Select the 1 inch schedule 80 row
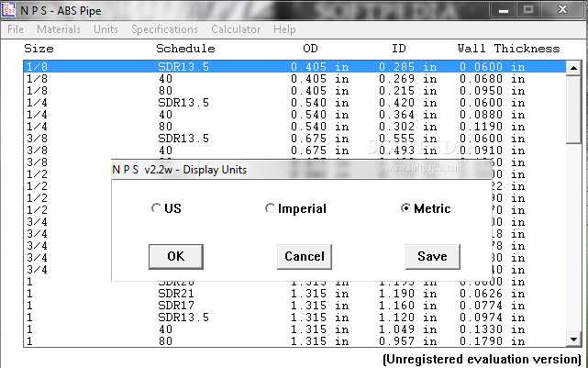Image resolution: width=588 pixels, height=368 pixels. coord(294,341)
